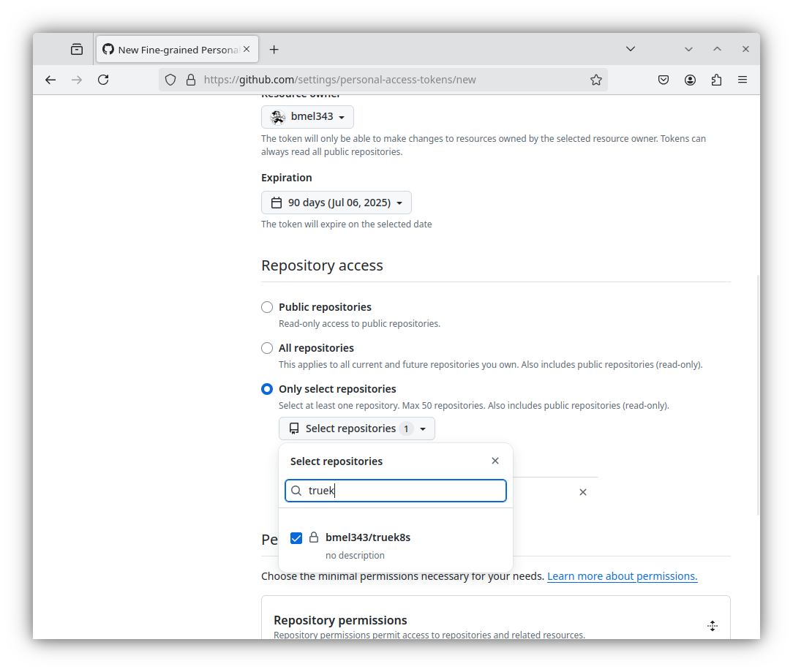Viewport: 793px width, 672px height.
Task: Open a new browser tab
Action: click(274, 49)
